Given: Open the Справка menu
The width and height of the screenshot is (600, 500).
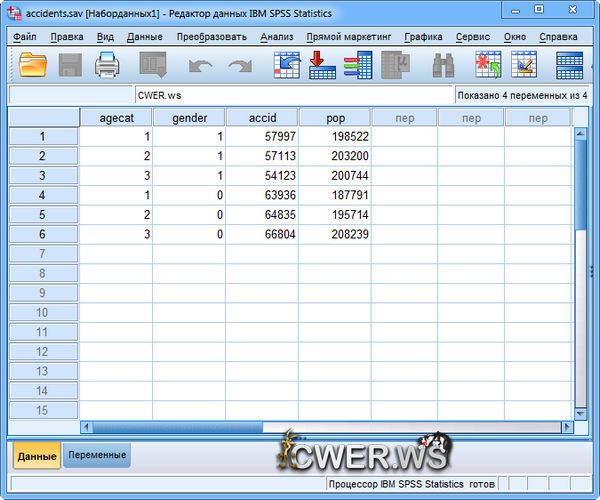Looking at the screenshot, I should tap(558, 37).
